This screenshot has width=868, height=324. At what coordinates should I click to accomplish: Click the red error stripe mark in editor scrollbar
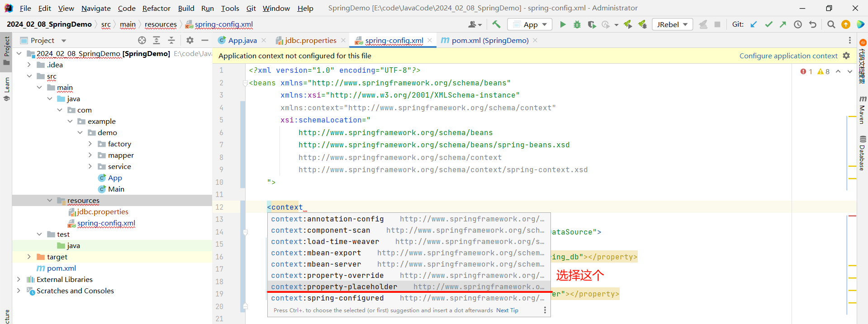852,216
